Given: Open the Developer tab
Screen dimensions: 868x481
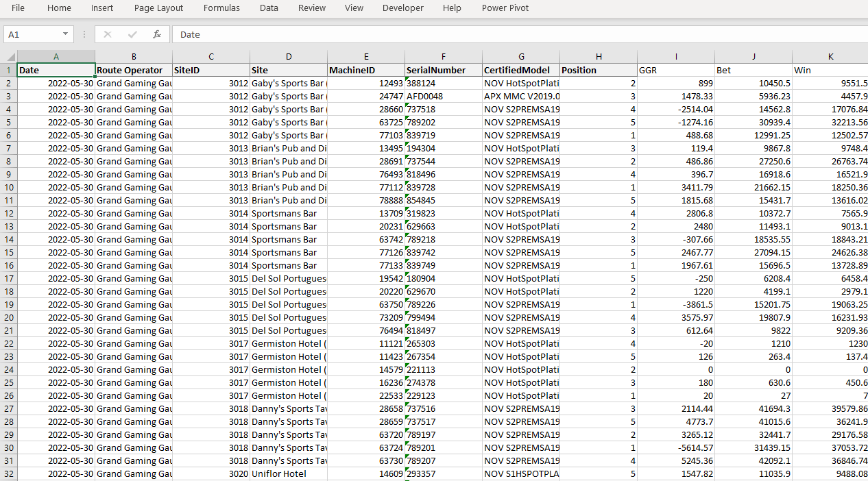Looking at the screenshot, I should coord(403,8).
